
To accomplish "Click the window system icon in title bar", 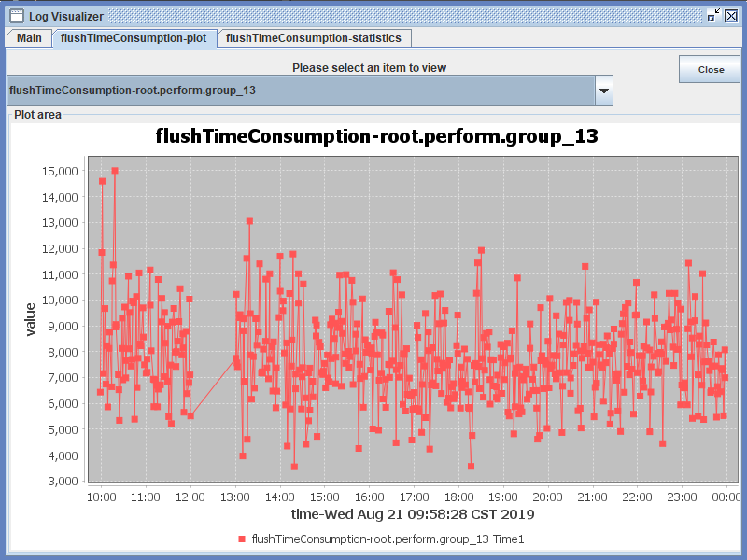I will click(x=16, y=15).
